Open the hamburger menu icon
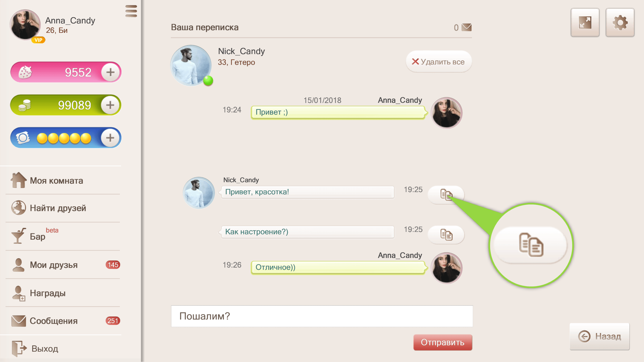 pos(131,11)
